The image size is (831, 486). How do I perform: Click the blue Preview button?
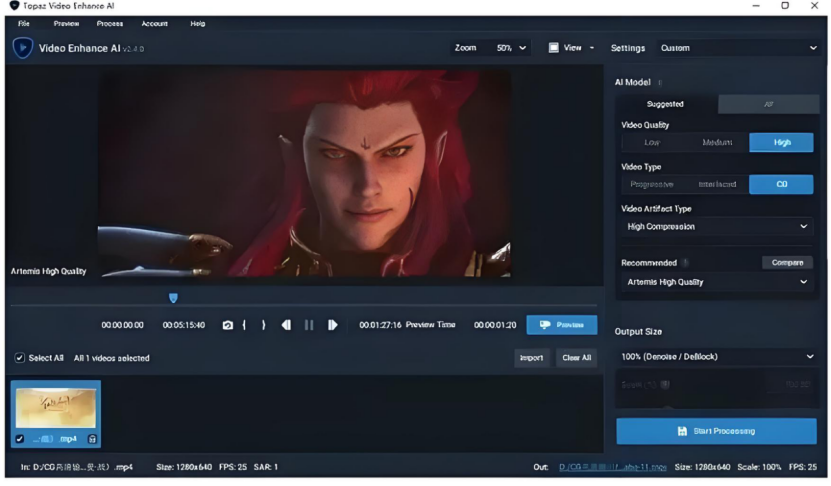(x=562, y=325)
